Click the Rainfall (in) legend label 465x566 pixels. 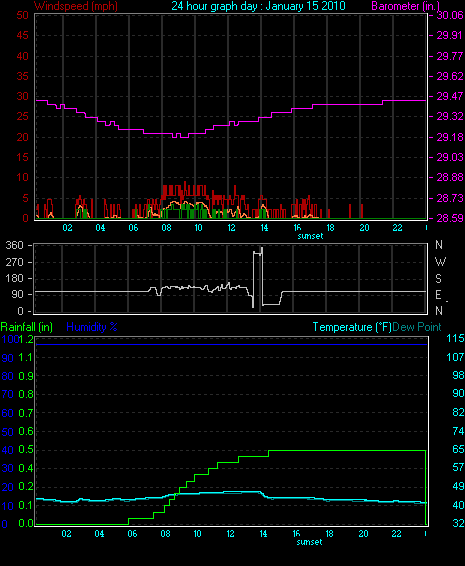(x=27, y=327)
